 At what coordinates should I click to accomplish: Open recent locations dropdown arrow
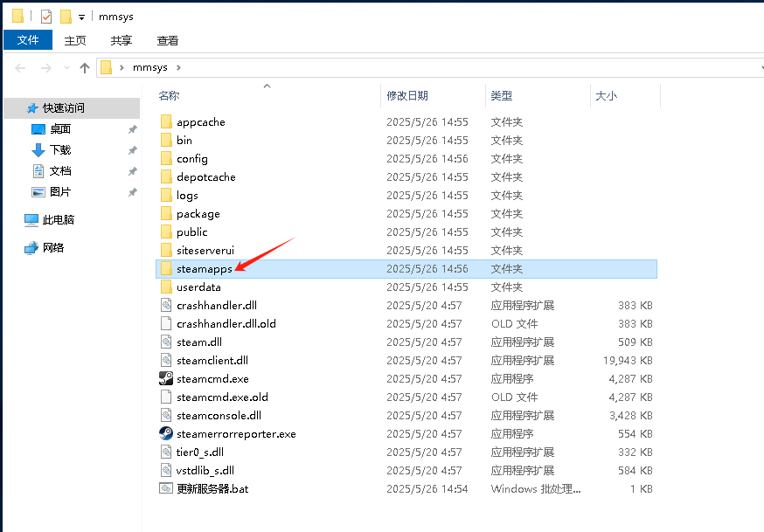pyautogui.click(x=66, y=67)
